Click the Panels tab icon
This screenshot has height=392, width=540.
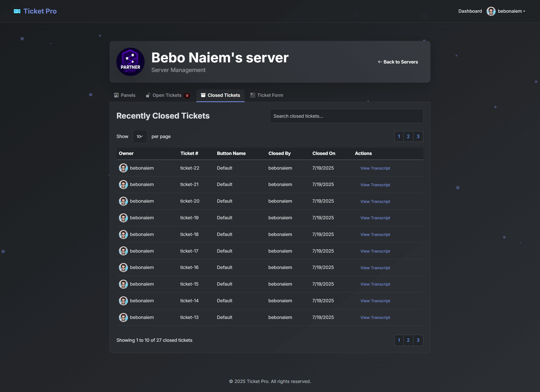[116, 95]
